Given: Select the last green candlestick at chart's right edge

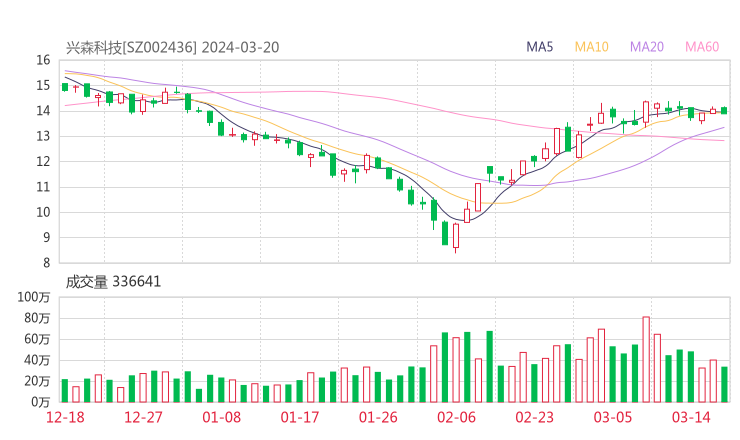Looking at the screenshot, I should (x=724, y=110).
